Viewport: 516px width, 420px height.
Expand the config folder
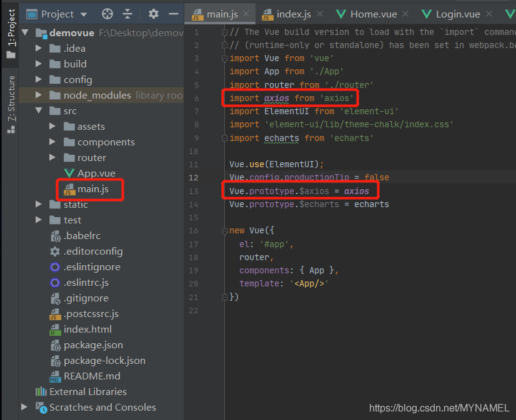[39, 79]
